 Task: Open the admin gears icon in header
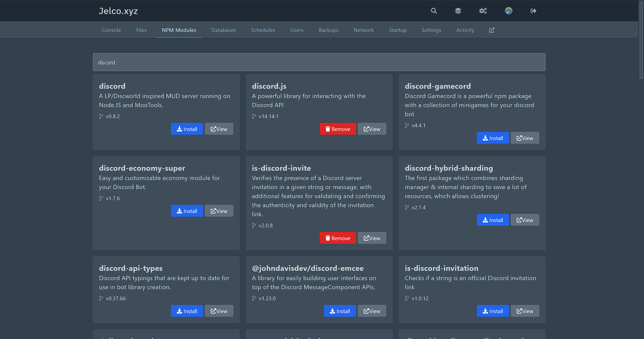pos(483,11)
